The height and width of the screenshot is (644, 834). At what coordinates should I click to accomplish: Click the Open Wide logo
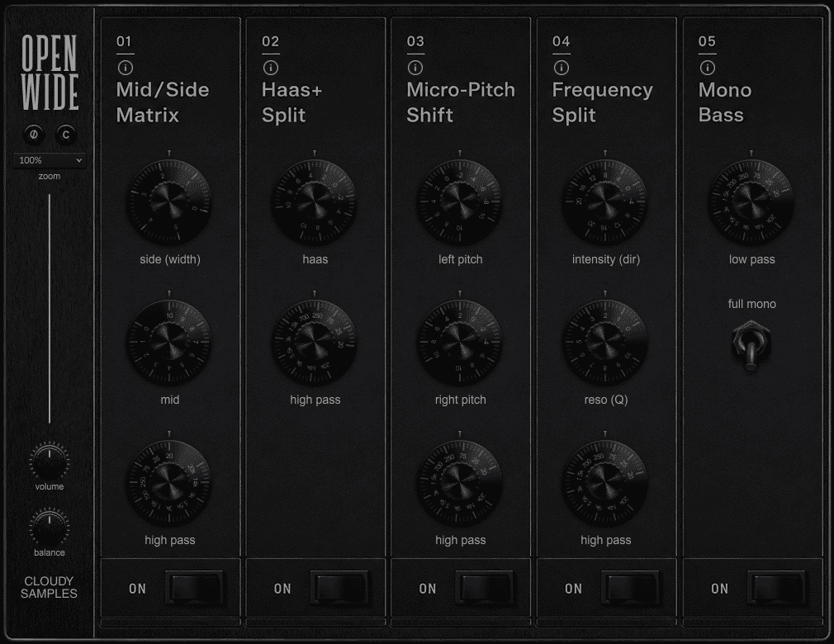click(x=50, y=73)
